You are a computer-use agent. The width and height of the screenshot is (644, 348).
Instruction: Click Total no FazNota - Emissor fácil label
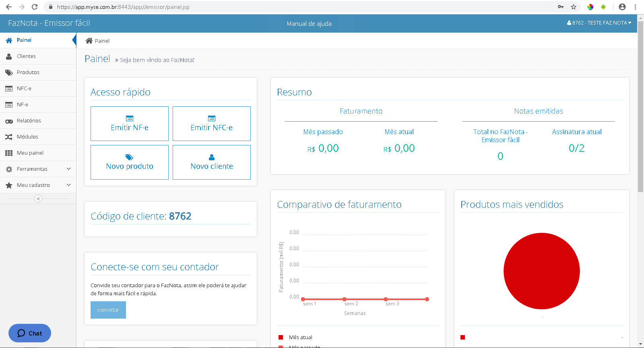tap(500, 136)
